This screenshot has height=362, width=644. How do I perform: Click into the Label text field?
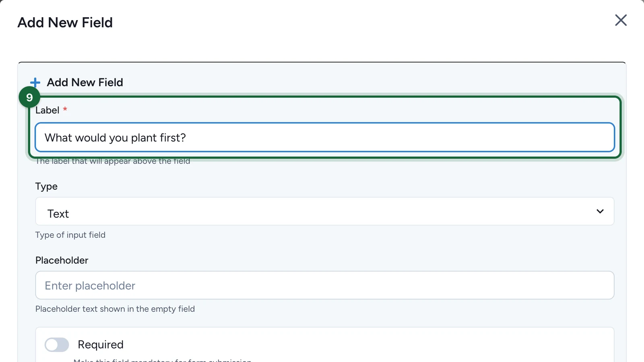(325, 138)
